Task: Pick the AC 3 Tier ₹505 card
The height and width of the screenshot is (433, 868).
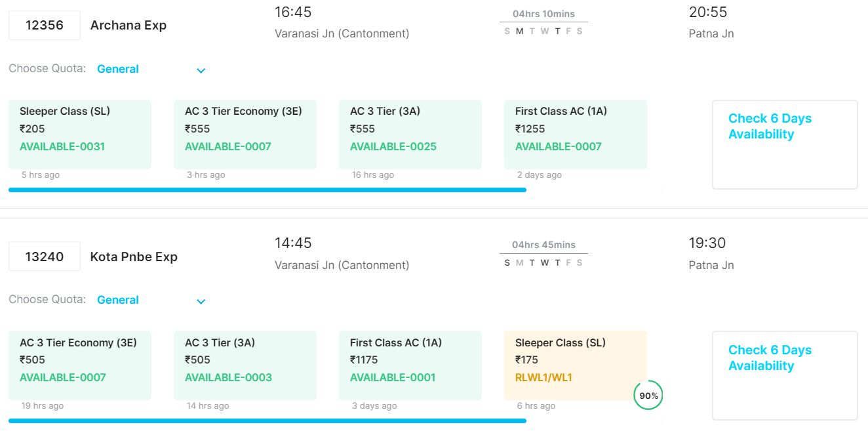Action: tap(245, 365)
